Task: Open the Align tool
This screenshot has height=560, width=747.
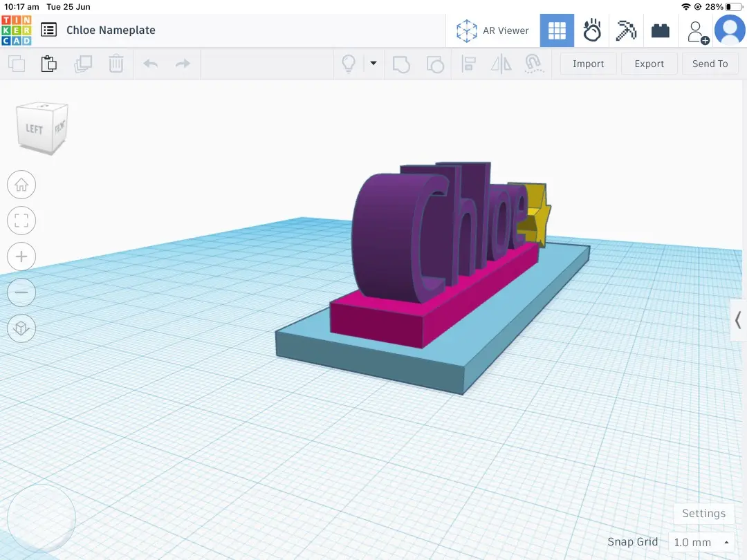Action: (x=469, y=64)
